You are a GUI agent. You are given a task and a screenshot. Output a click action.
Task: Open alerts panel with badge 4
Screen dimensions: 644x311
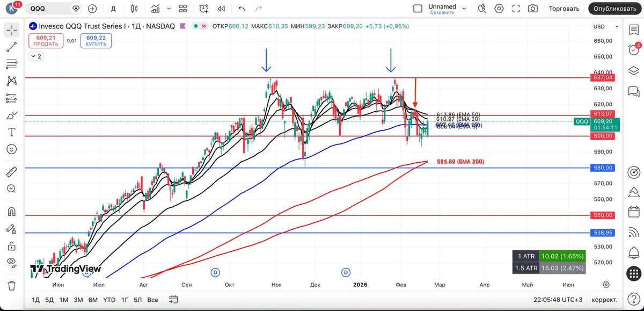coord(633,49)
